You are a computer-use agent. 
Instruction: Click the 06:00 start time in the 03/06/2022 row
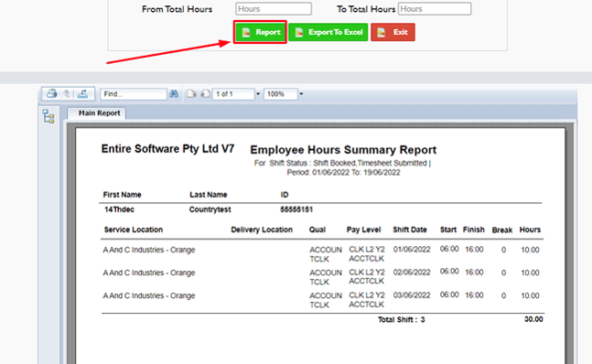pos(449,294)
